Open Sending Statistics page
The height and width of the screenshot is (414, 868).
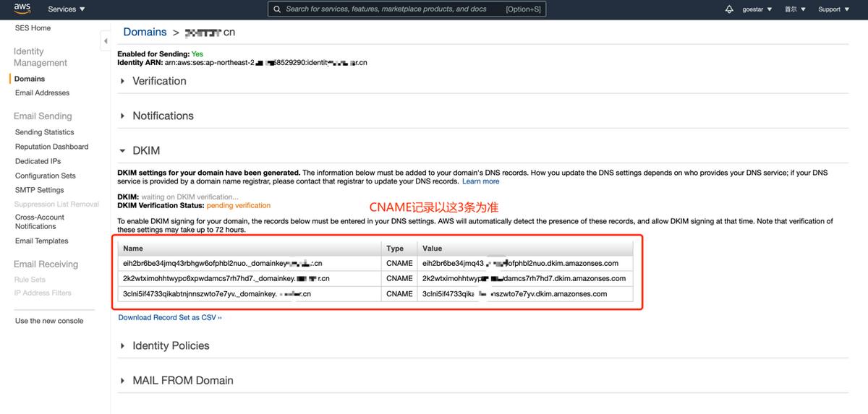45,132
